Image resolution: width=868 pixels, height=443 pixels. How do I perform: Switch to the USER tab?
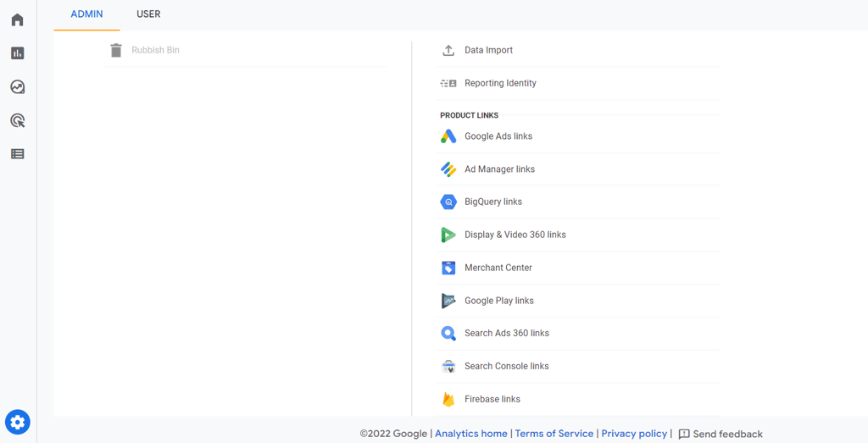(148, 14)
